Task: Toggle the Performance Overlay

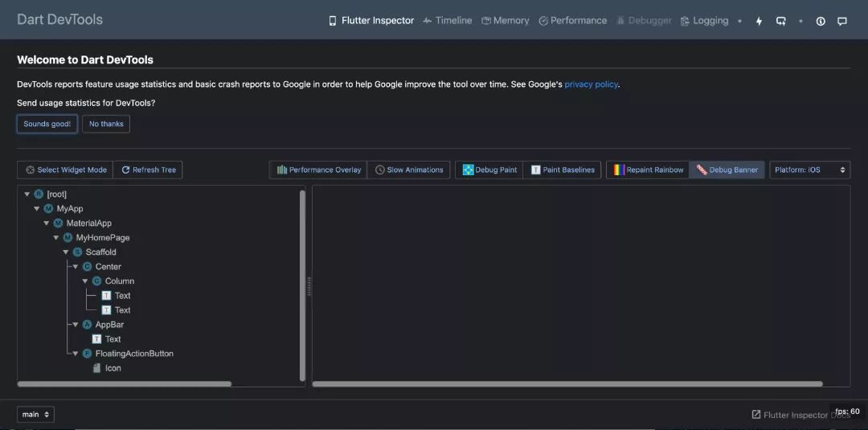Action: click(318, 170)
